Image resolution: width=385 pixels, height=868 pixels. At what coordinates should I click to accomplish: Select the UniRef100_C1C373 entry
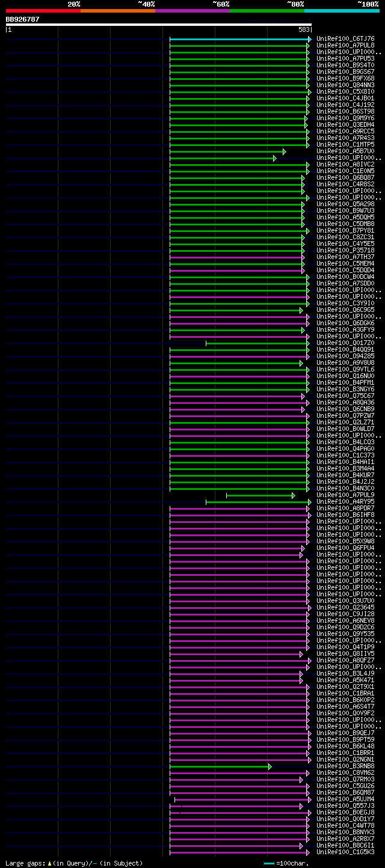tap(345, 455)
